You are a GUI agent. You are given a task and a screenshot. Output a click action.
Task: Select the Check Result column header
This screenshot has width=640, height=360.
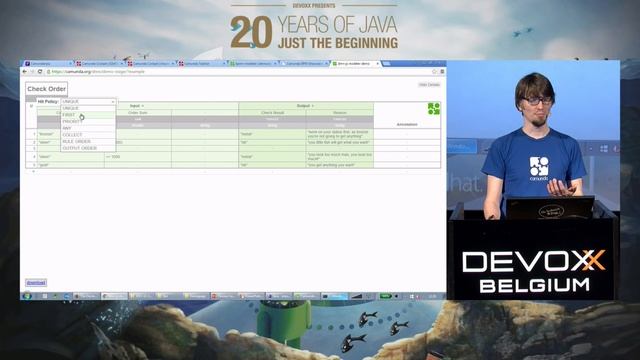(x=272, y=112)
